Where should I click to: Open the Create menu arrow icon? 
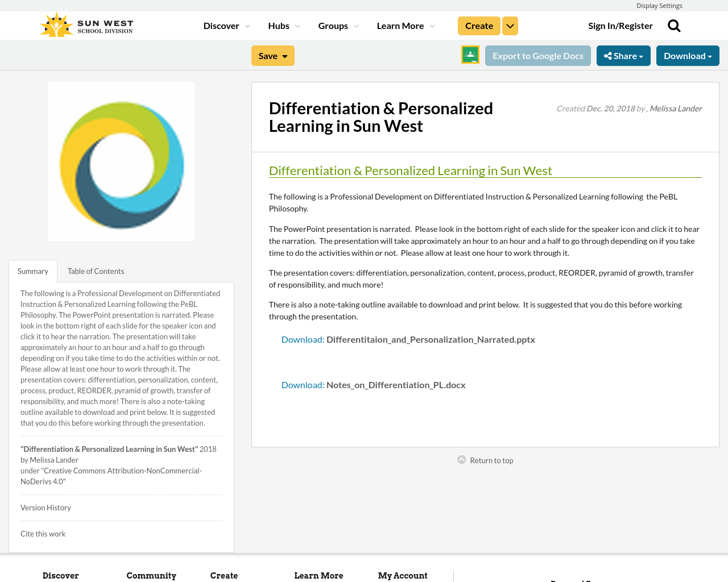point(510,25)
